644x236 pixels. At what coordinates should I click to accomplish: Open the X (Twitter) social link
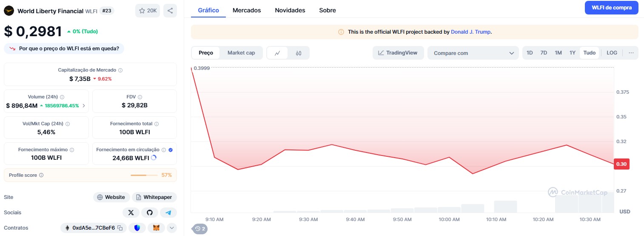point(131,213)
